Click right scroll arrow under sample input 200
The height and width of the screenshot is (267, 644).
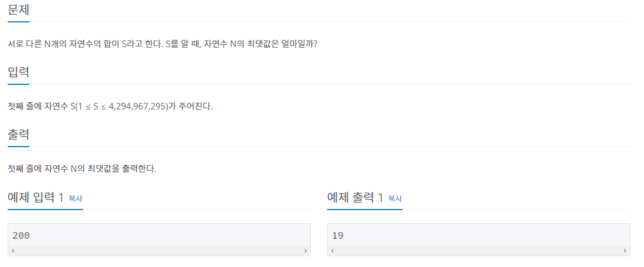[x=305, y=251]
